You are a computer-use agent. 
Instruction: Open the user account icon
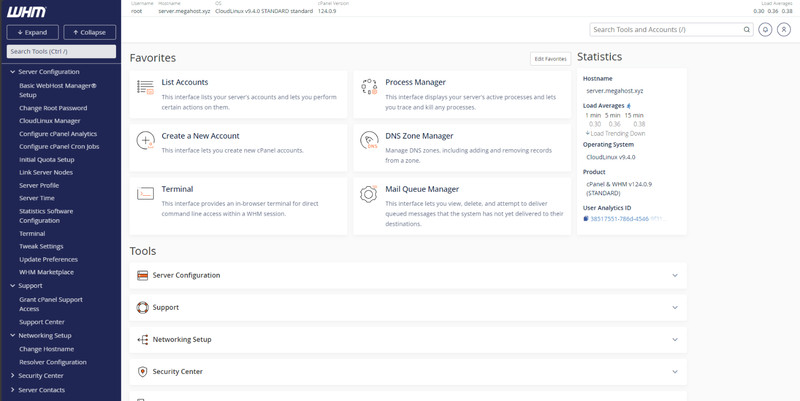(784, 30)
